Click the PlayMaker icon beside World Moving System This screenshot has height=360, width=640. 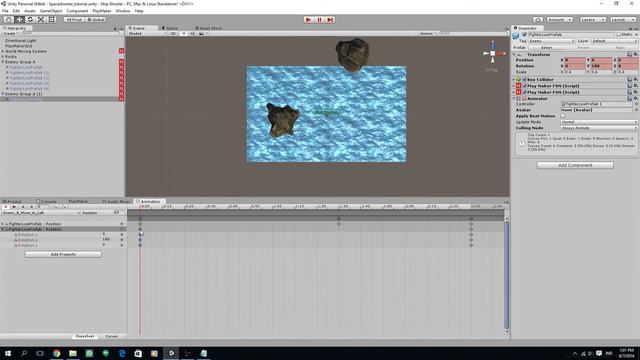121,51
